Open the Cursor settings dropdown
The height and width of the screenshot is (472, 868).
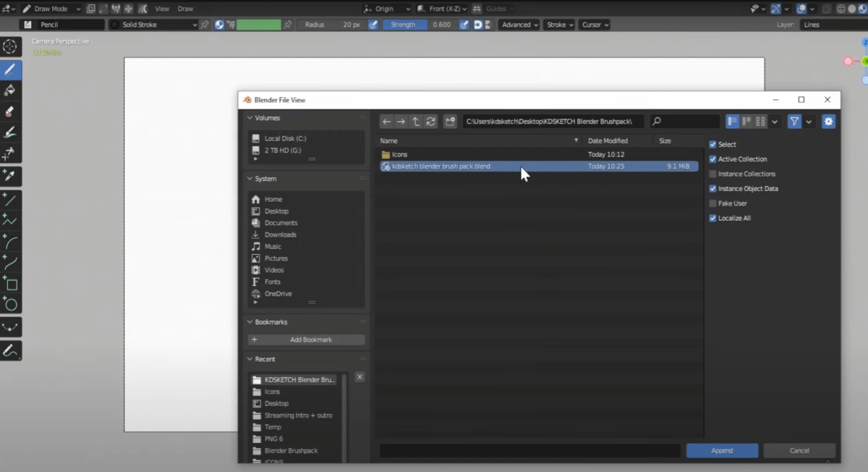(594, 25)
